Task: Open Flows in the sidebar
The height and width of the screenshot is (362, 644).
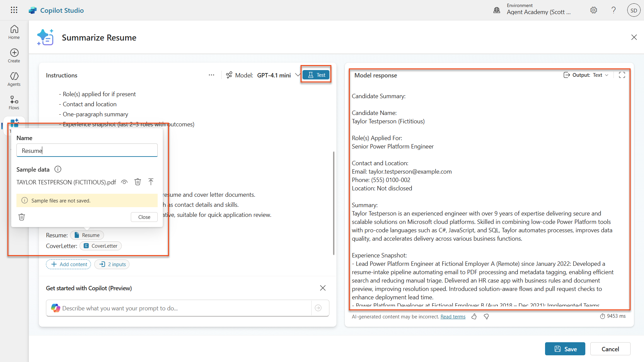Action: pyautogui.click(x=14, y=103)
